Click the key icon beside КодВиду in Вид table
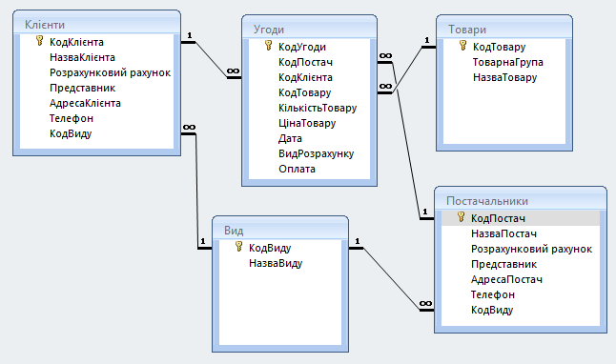 [238, 247]
